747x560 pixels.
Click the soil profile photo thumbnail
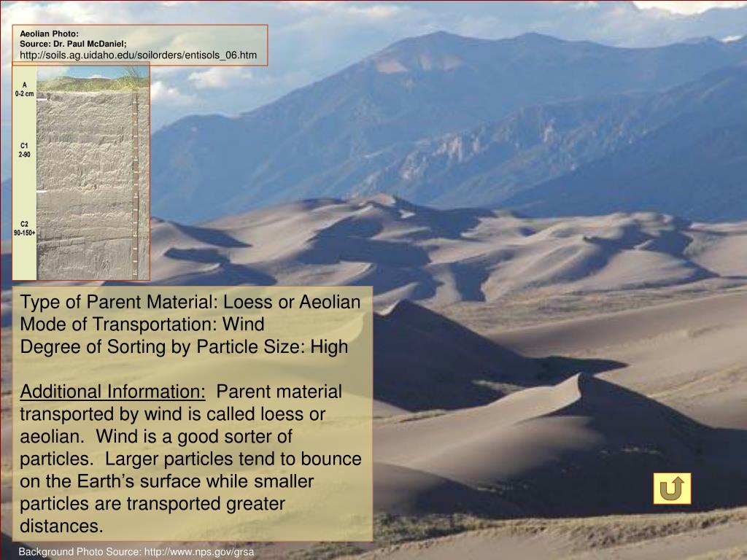coord(81,171)
